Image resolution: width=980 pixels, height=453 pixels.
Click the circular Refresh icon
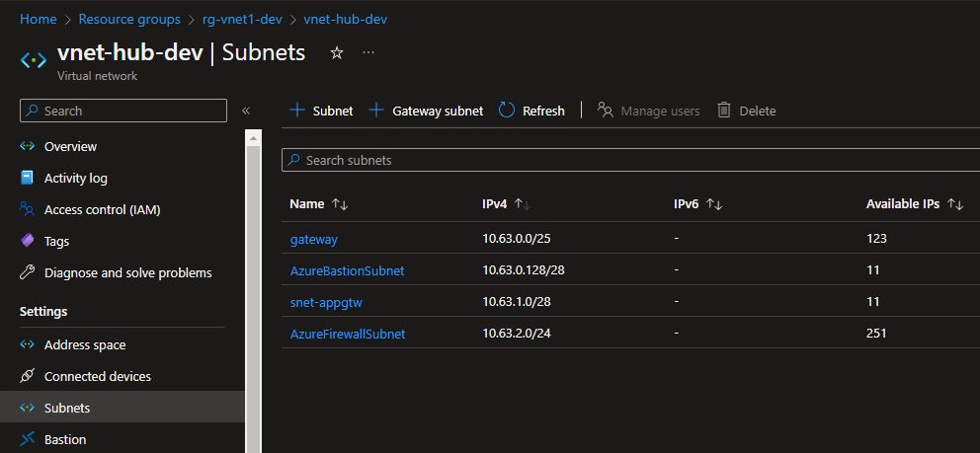507,111
